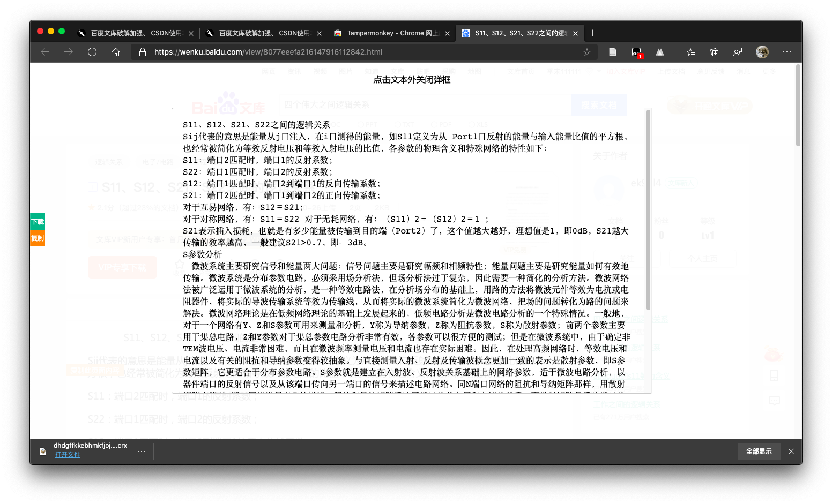Screen dimensions: 832x504
Task: Click the 全部显示 downloads button
Action: 759,452
